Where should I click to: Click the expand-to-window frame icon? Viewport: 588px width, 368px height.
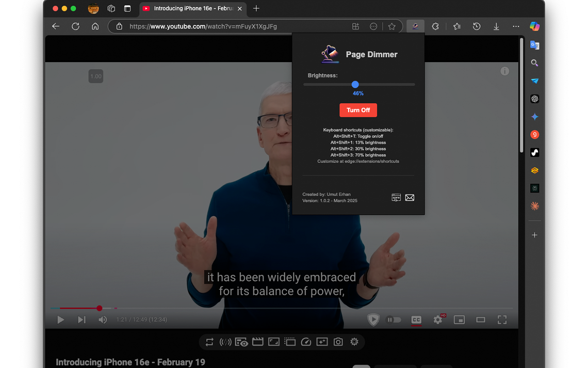(x=274, y=342)
